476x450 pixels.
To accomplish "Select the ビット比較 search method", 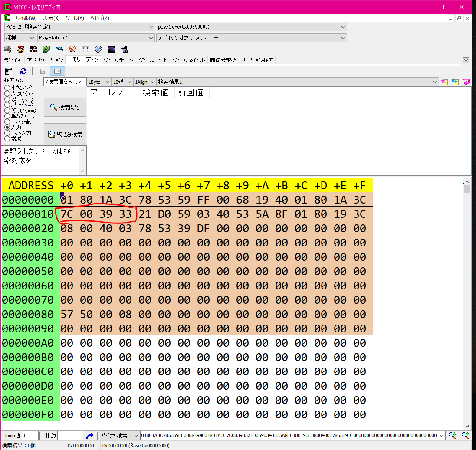I will (x=18, y=122).
